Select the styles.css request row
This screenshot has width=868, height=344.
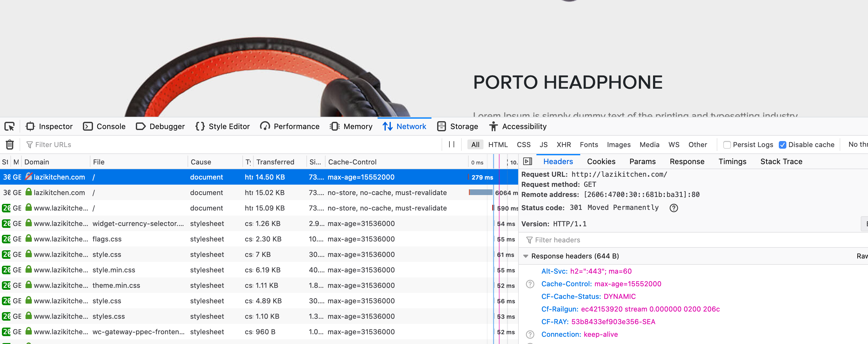click(259, 316)
